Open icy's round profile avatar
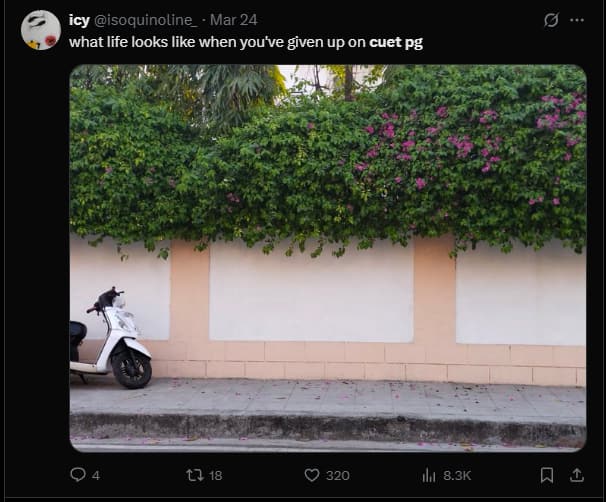The image size is (606, 502). 41,30
